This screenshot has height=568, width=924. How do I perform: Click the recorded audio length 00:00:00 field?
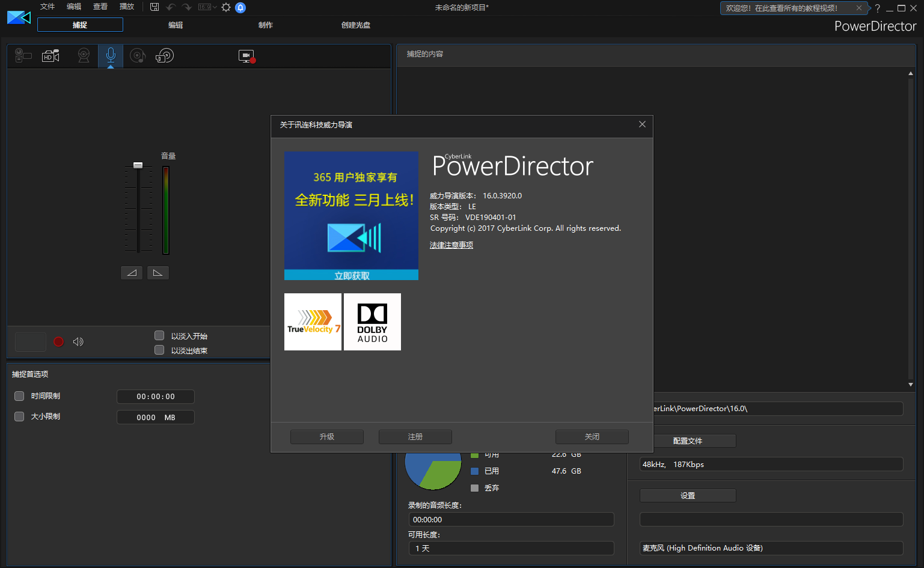click(512, 519)
